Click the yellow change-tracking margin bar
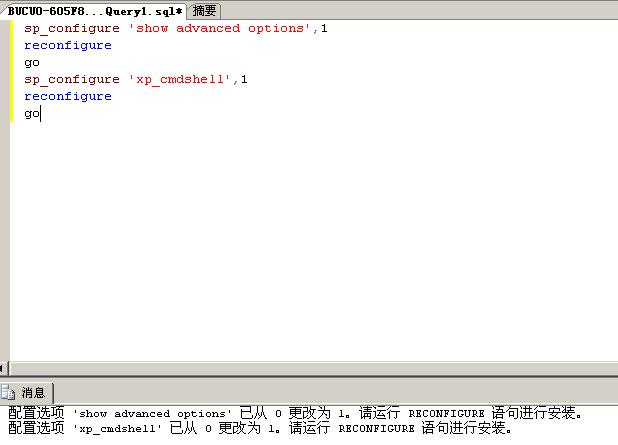618x445 pixels. click(11, 71)
